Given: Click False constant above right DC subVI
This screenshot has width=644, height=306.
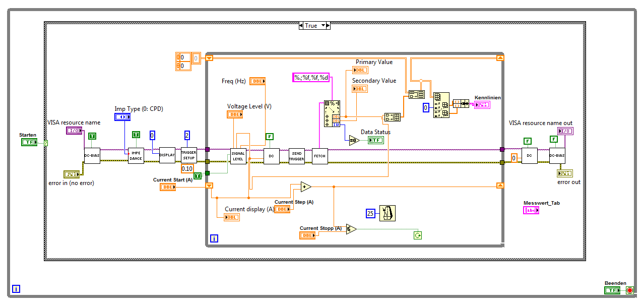Looking at the screenshot, I should (528, 141).
